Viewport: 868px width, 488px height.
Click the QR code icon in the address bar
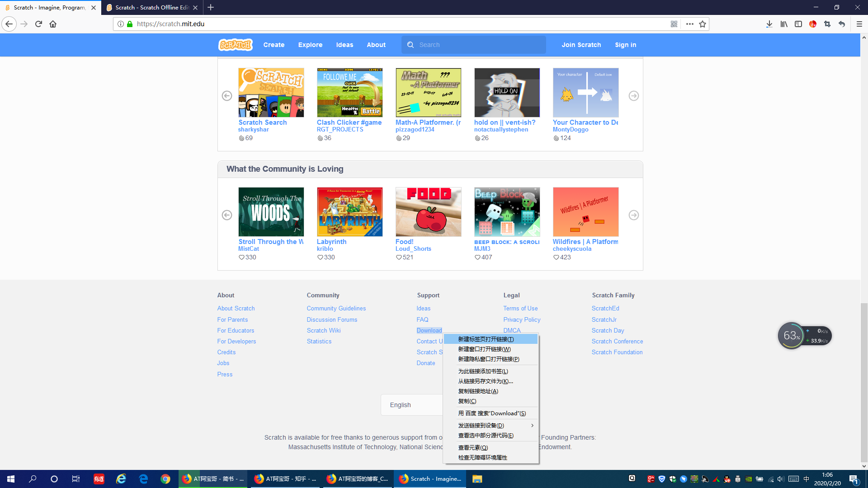point(674,24)
